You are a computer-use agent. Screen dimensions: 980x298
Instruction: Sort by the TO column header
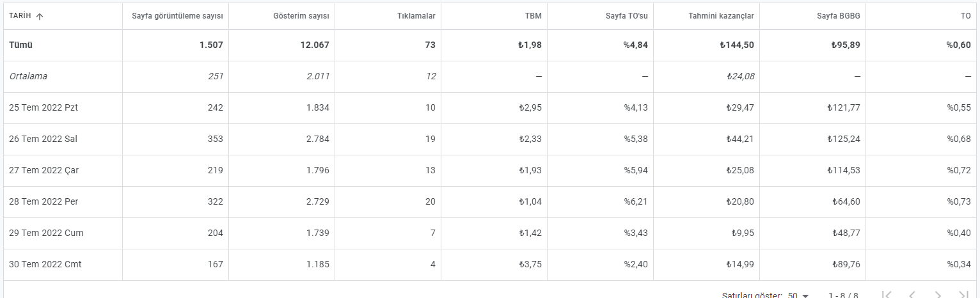click(x=966, y=16)
